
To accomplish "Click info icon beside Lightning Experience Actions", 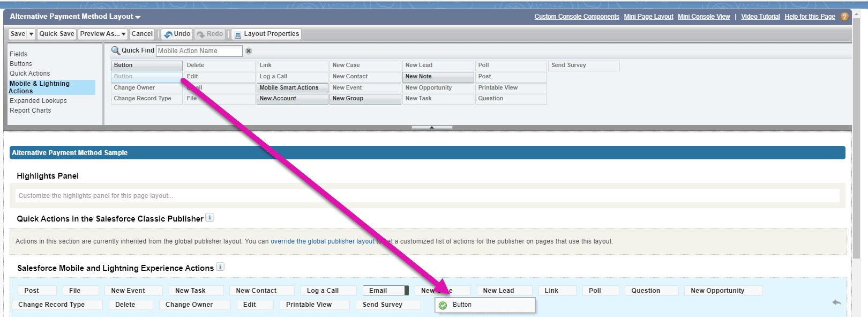I will click(220, 267).
